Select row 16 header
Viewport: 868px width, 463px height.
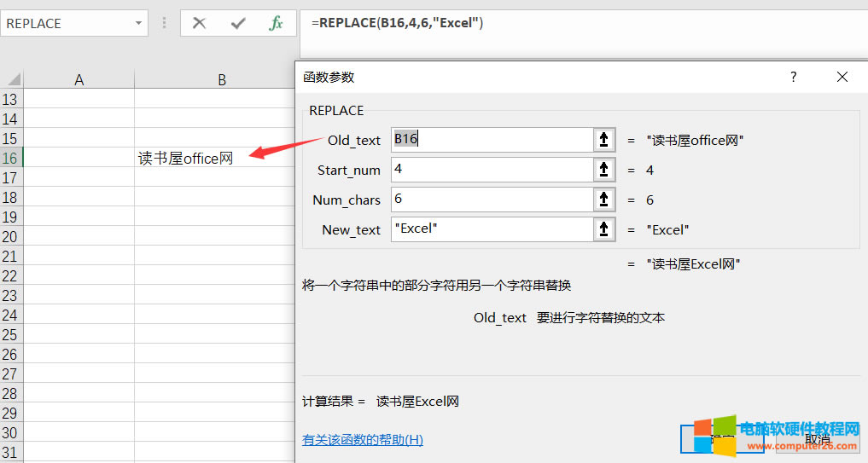(x=11, y=158)
